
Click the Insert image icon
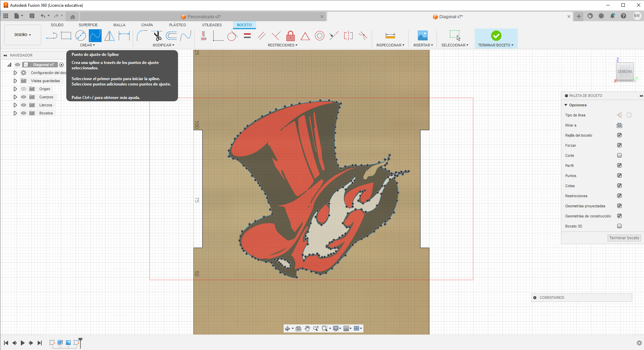coord(423,36)
